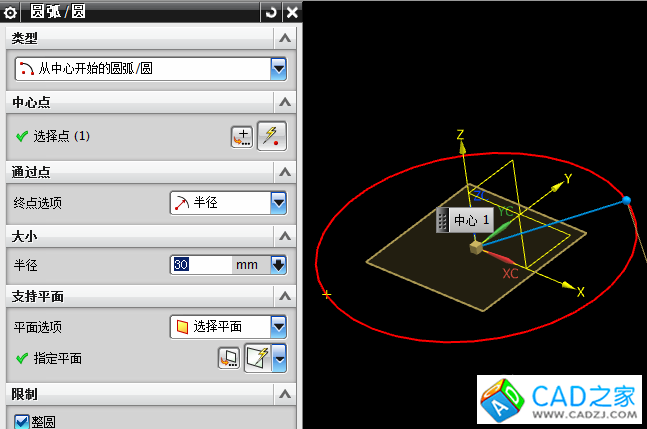Image resolution: width=647 pixels, height=429 pixels.
Task: Open the point dialog icon for 选择点
Action: coord(241,136)
